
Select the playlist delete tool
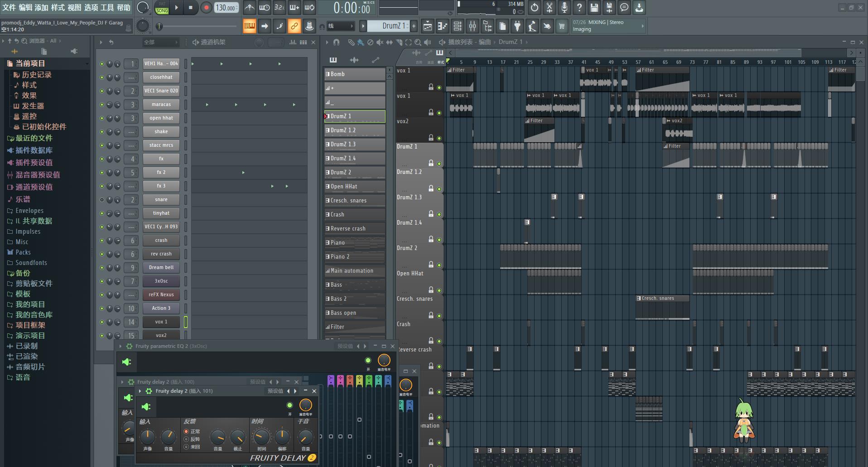coord(370,42)
